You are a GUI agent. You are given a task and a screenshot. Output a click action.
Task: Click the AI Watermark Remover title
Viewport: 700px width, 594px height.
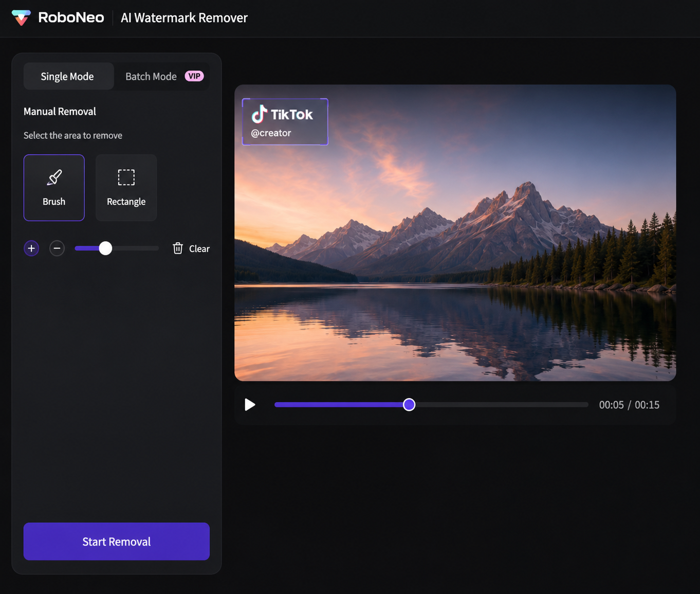184,18
